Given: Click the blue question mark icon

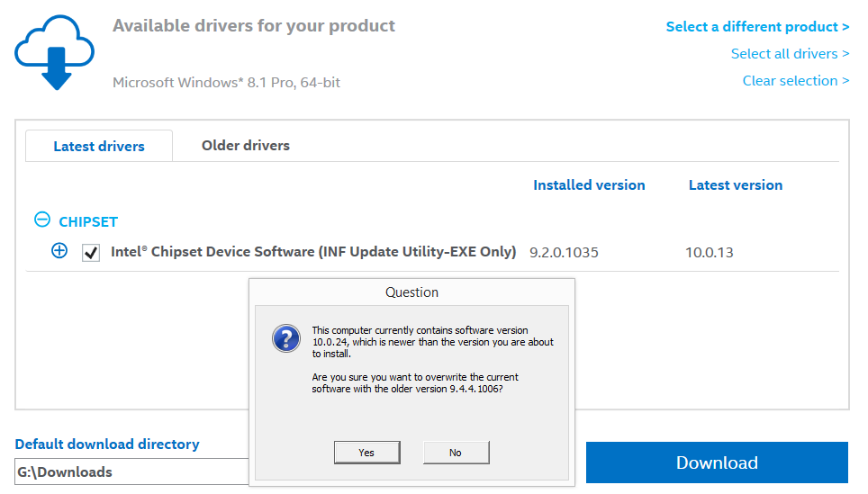Looking at the screenshot, I should tap(286, 338).
